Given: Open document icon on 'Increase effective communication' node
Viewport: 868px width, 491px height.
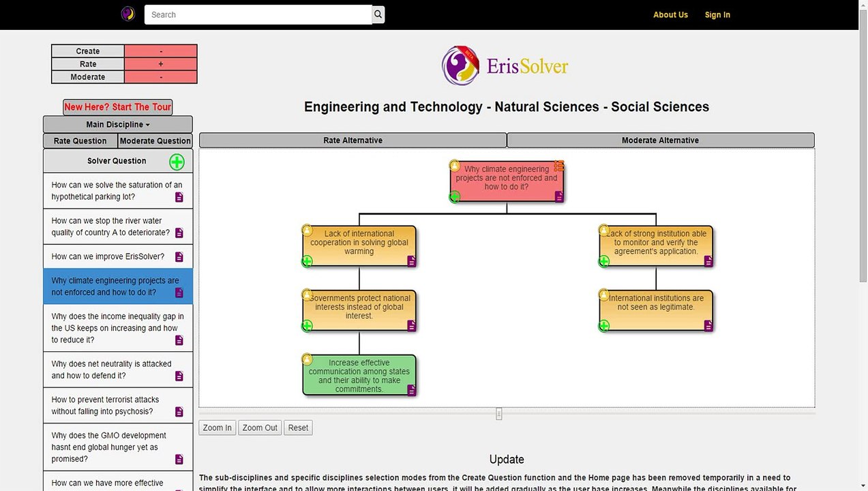Looking at the screenshot, I should tap(412, 390).
